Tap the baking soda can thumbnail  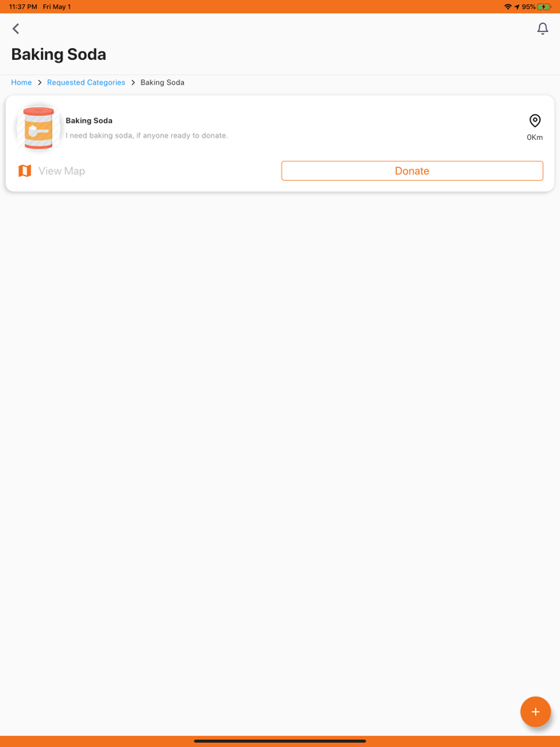pyautogui.click(x=38, y=128)
